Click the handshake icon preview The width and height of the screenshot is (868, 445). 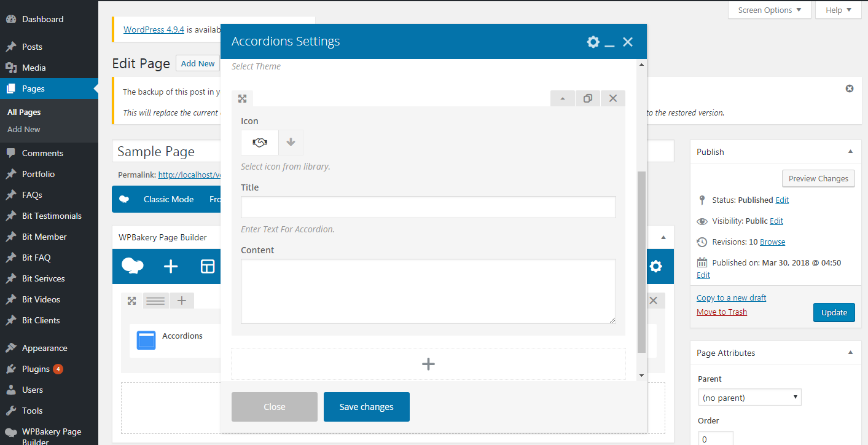point(260,143)
